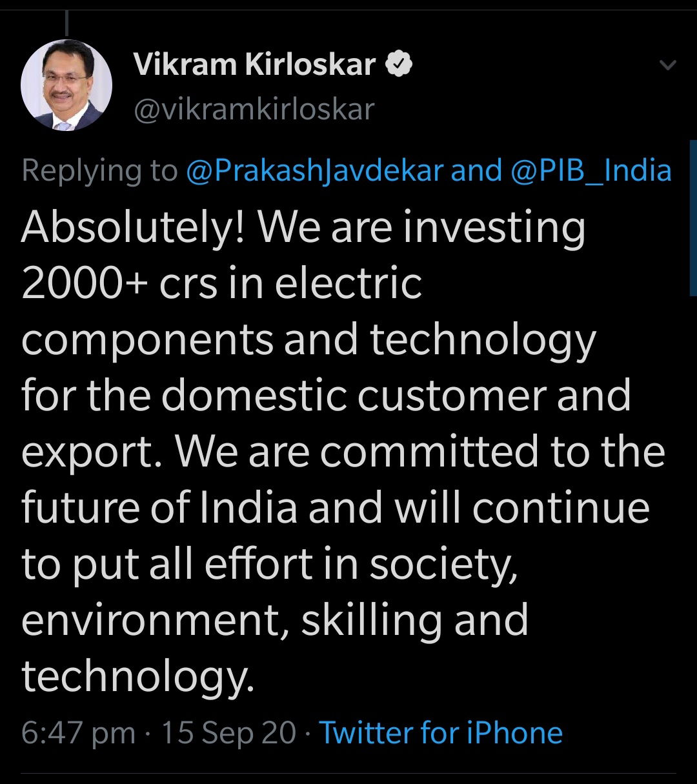This screenshot has width=697, height=784.
Task: Click "2000+ crs" in the tweet text
Action: pos(119,284)
